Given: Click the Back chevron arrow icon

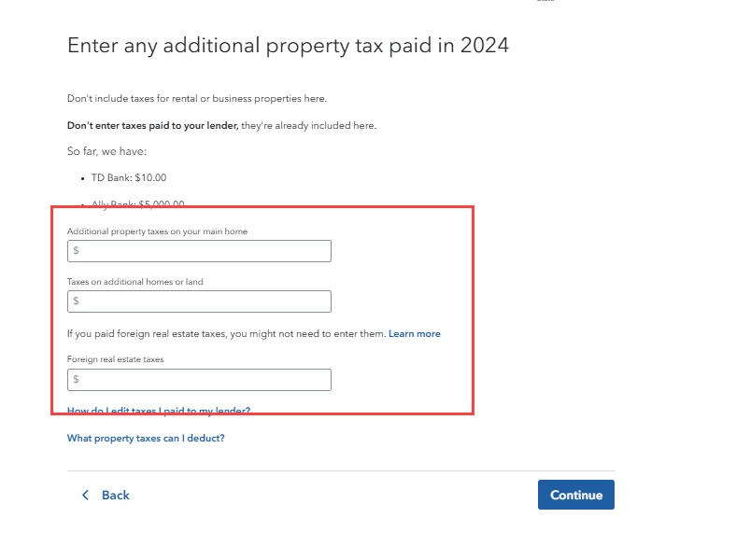Looking at the screenshot, I should [x=85, y=495].
